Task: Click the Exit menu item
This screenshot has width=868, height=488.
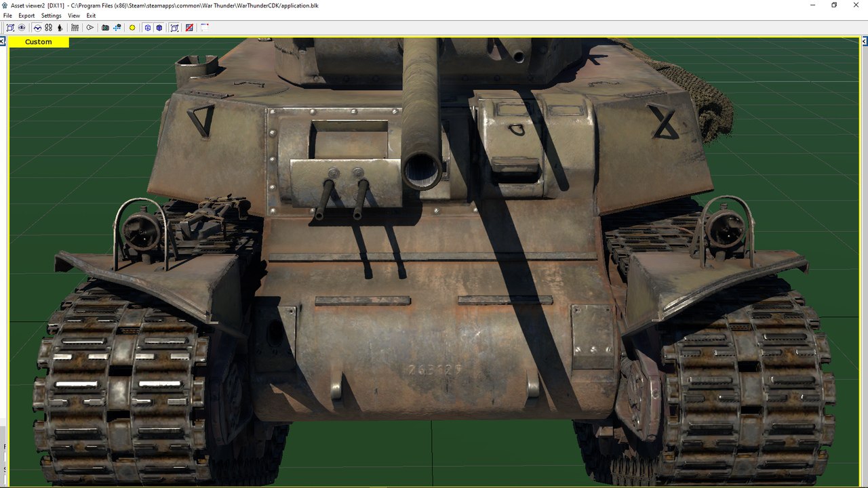Action: pyautogui.click(x=91, y=16)
